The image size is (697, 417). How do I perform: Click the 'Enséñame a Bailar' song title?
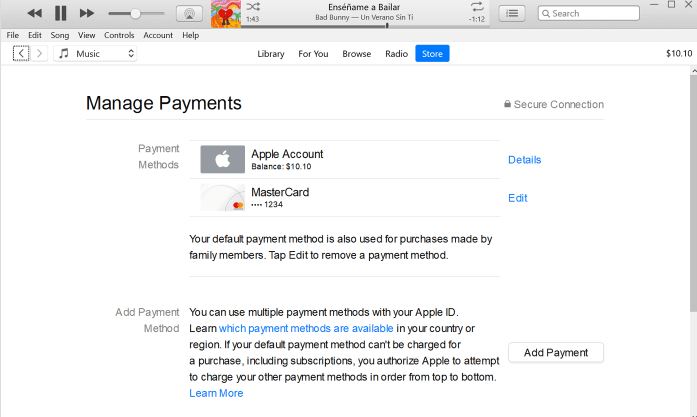[364, 7]
